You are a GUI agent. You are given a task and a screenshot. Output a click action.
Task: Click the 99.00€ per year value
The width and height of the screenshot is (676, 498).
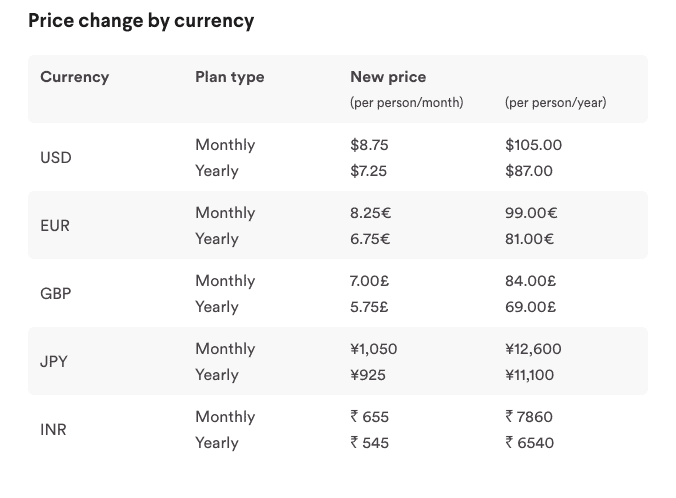tap(531, 213)
